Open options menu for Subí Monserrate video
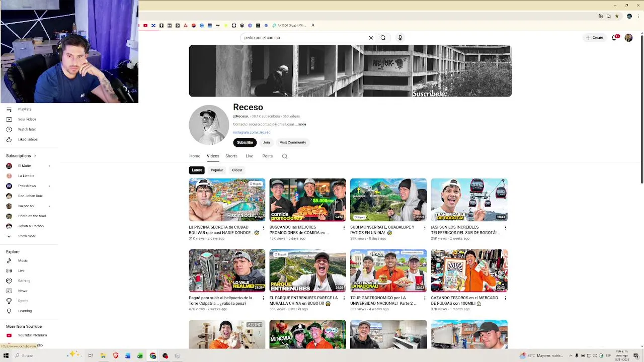Viewport: 644px width, 362px height. 425,228
